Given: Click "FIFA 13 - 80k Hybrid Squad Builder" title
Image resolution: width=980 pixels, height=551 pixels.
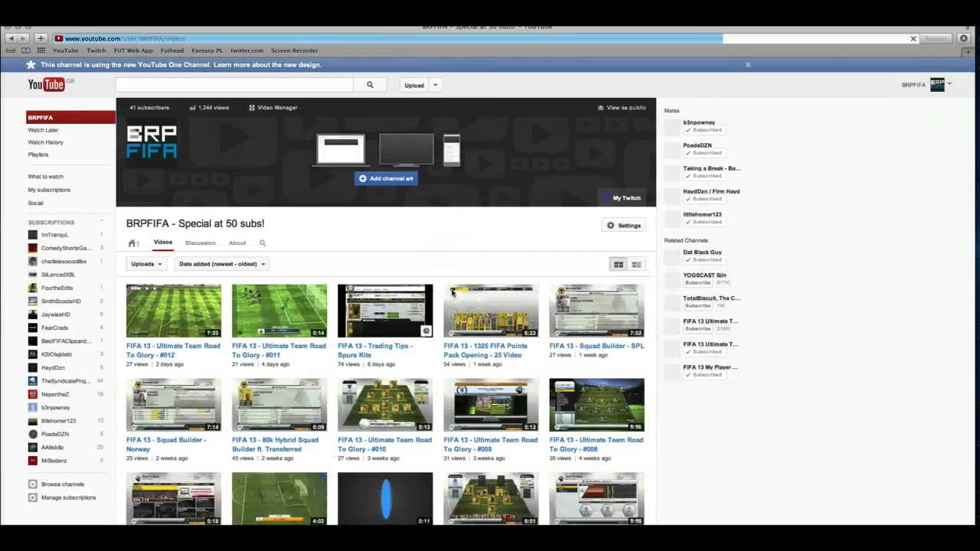Looking at the screenshot, I should point(275,445).
